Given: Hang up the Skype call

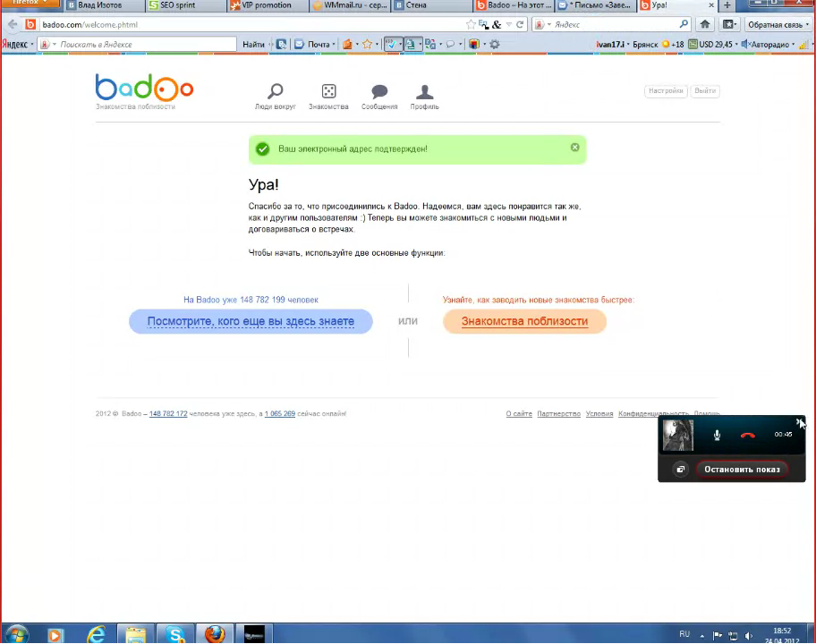Looking at the screenshot, I should click(x=748, y=435).
